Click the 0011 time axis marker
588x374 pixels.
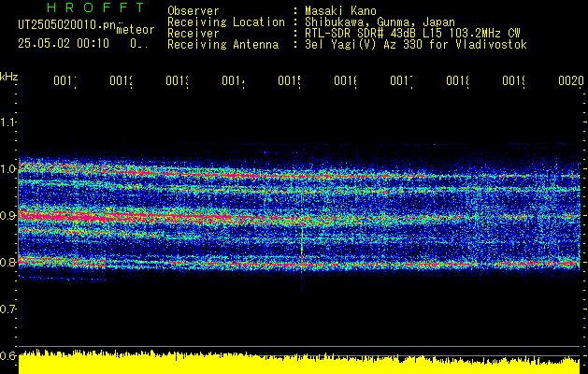coord(65,80)
